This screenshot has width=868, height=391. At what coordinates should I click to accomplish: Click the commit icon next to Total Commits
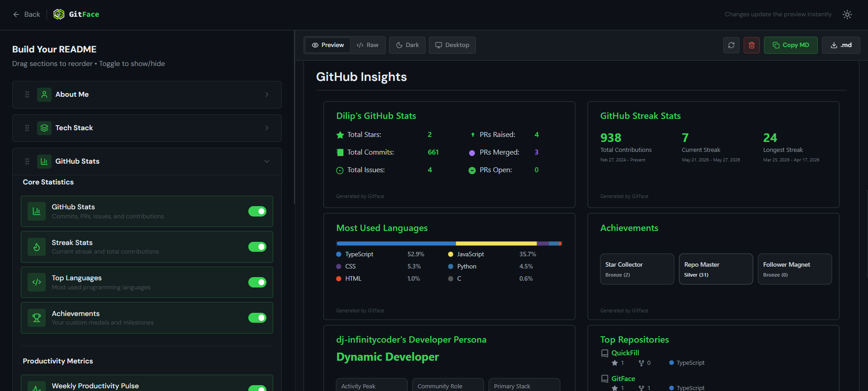tap(340, 152)
